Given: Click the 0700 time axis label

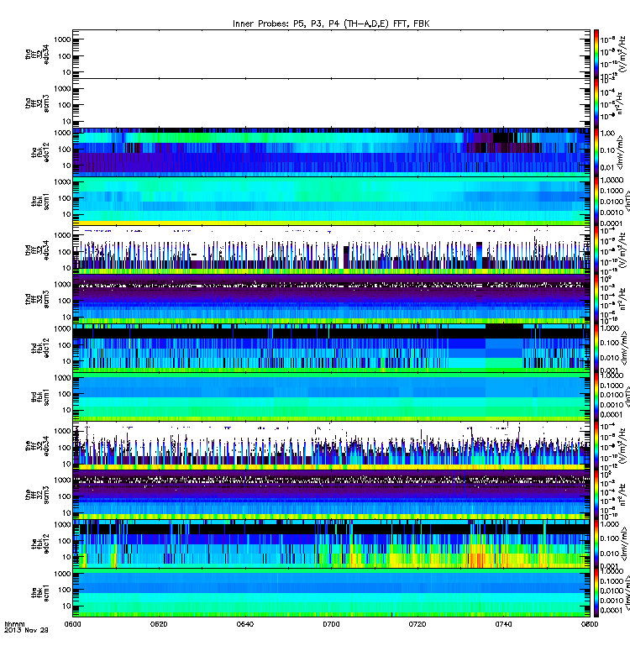Looking at the screenshot, I should click(331, 624).
